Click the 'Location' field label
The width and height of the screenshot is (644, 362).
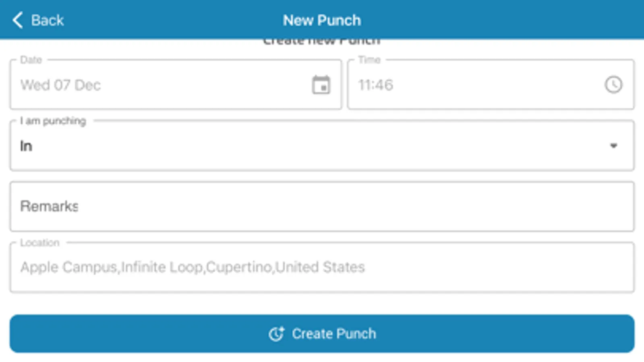coord(39,243)
